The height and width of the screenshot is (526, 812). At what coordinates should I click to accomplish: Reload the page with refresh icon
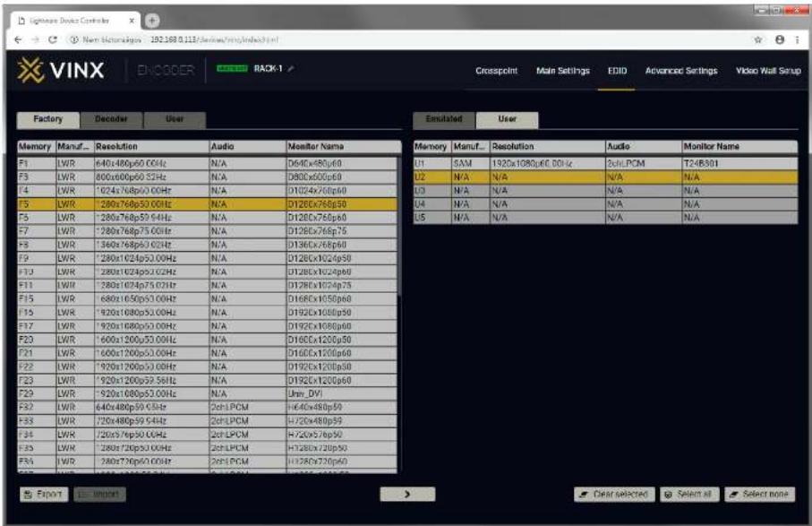coord(52,40)
